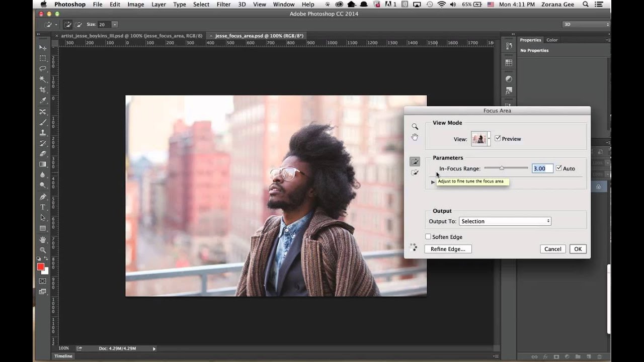Click the Refine Edge button
The width and height of the screenshot is (644, 362).
448,249
